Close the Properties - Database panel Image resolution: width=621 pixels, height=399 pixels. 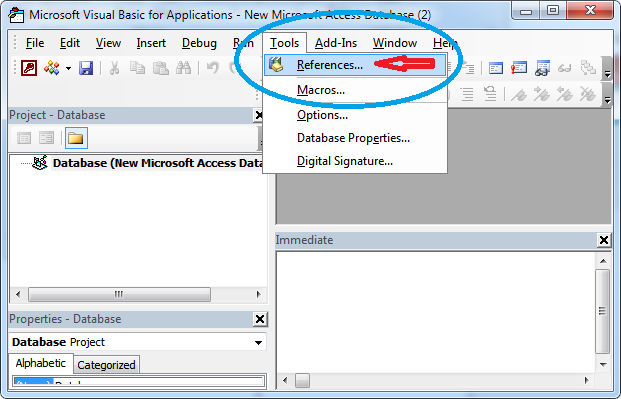pos(260,319)
